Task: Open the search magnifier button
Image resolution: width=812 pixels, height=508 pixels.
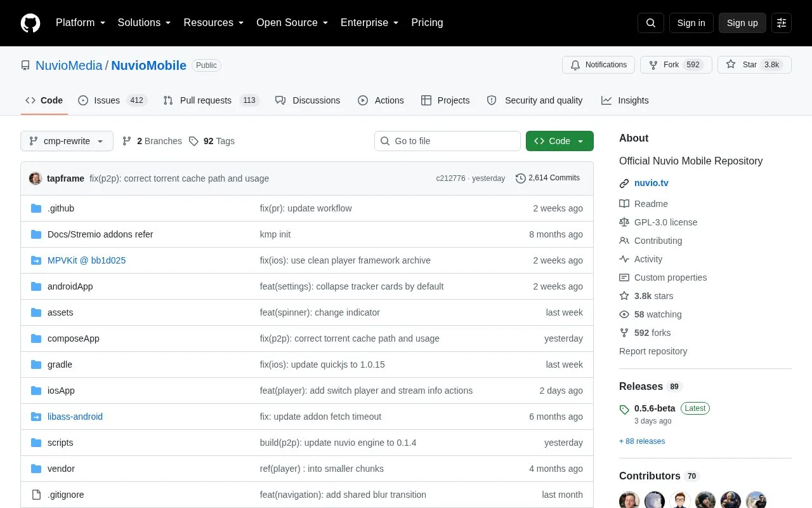Action: [x=651, y=23]
